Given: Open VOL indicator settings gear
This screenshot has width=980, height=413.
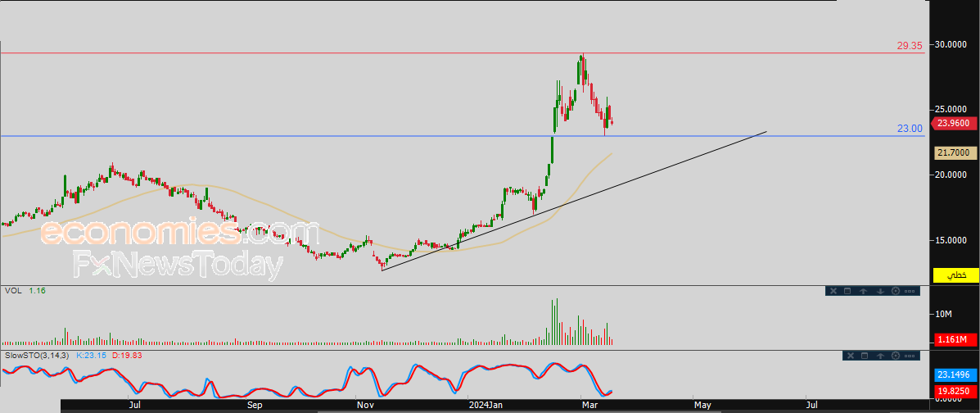Looking at the screenshot, I should (895, 291).
